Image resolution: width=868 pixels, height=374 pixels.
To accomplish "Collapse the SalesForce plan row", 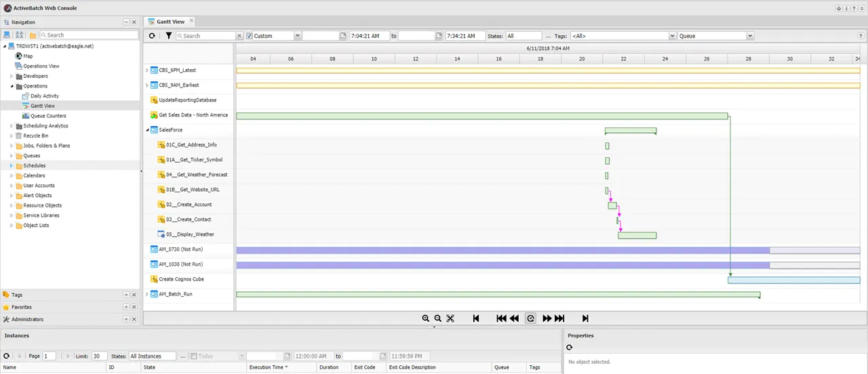I will (x=147, y=130).
